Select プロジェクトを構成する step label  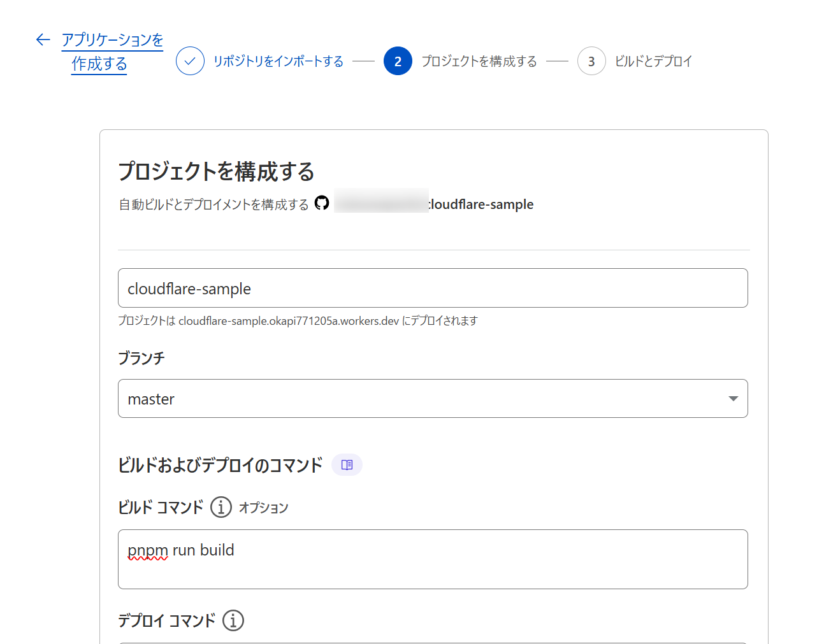479,61
